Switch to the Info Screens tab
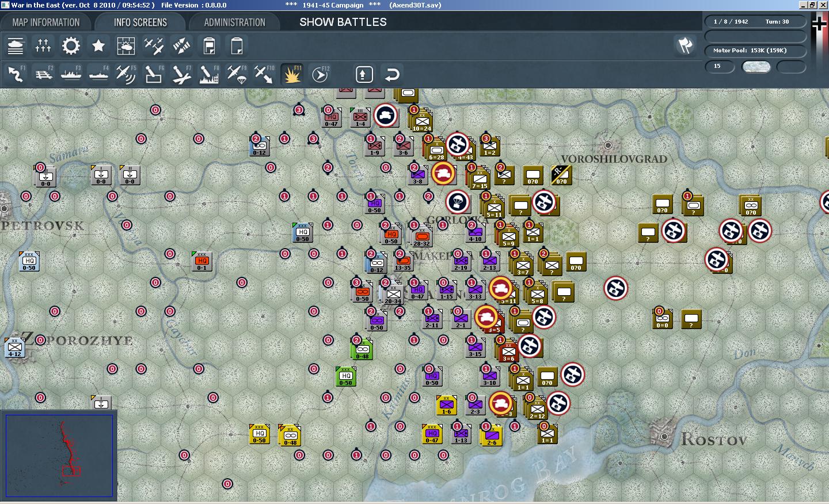Screen dimensions: 829x504 point(140,22)
